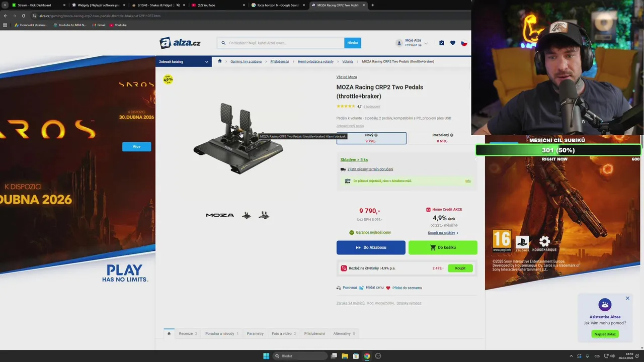Click the delivery truck icon

pos(343,169)
